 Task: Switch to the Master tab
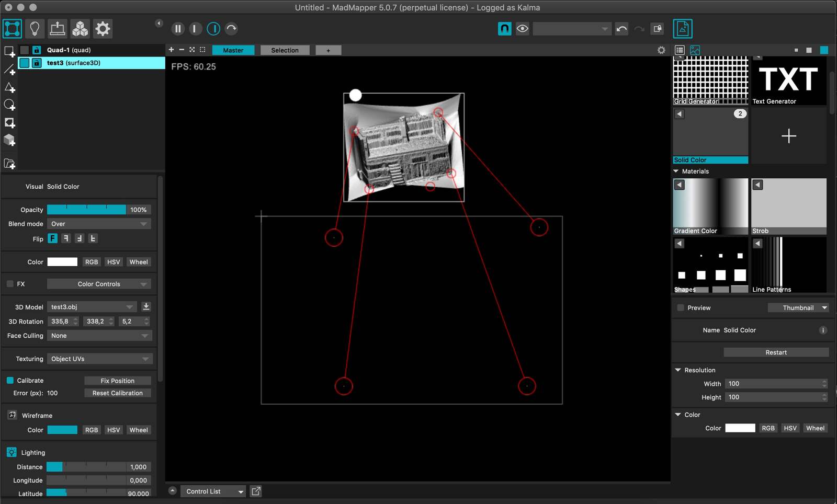pyautogui.click(x=233, y=50)
